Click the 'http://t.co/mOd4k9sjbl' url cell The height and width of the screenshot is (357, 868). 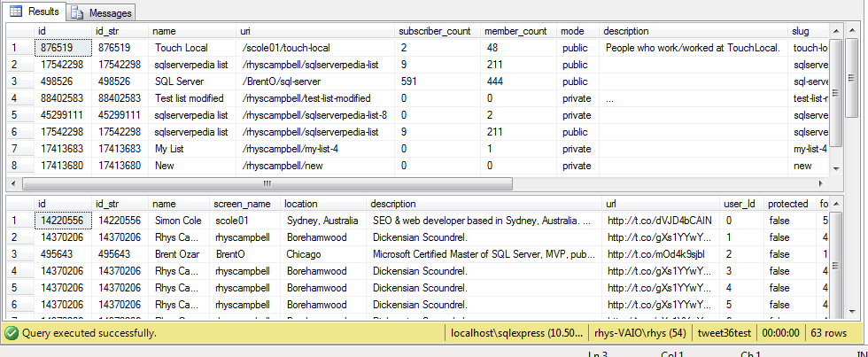[x=661, y=254]
